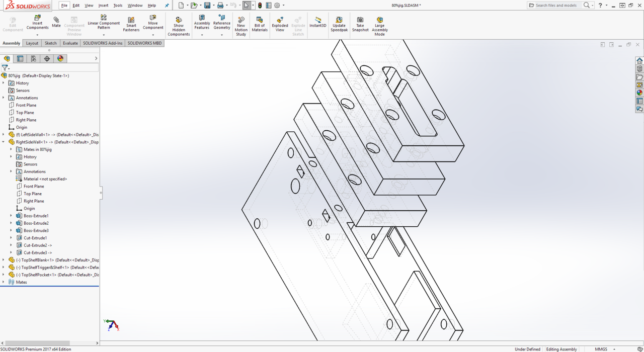Switch to the Evaluate tab
Screen dimensions: 644x352
pos(70,43)
